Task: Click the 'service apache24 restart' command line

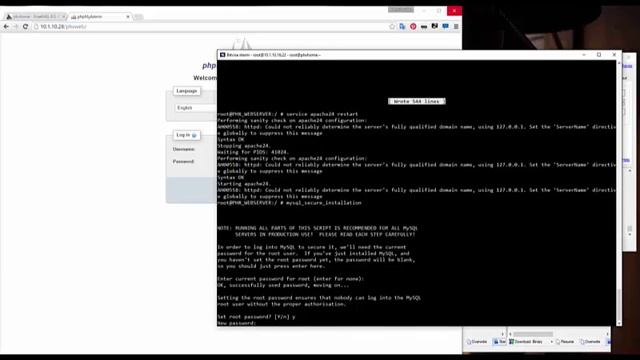Action: point(287,114)
